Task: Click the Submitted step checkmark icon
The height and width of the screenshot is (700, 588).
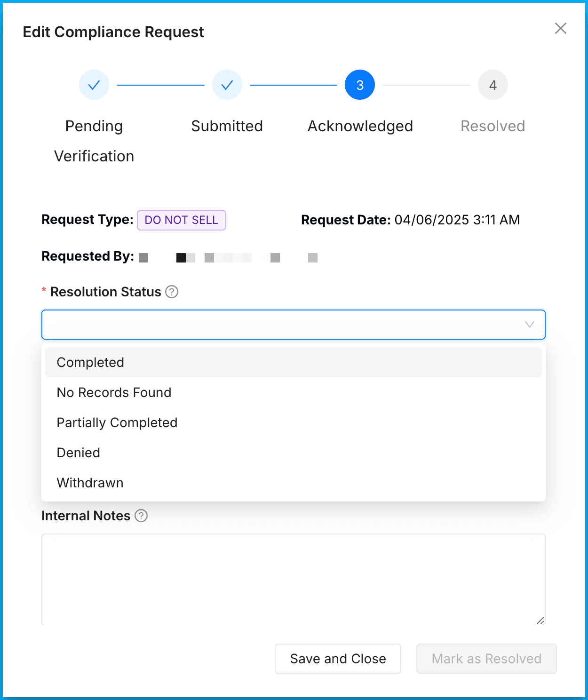Action: [227, 85]
